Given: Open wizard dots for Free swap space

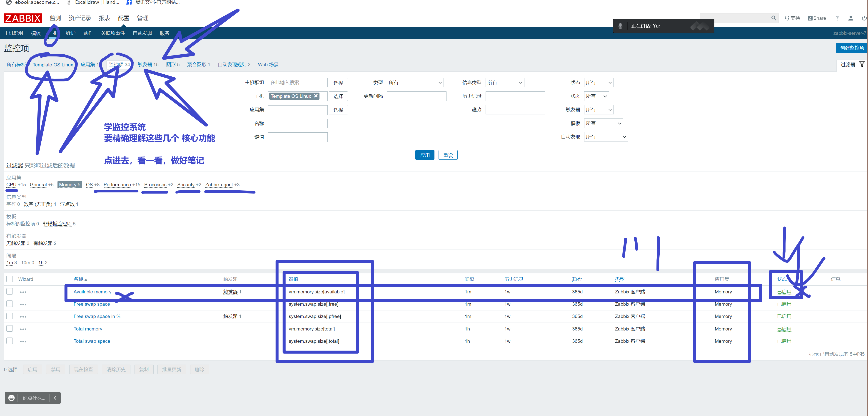Looking at the screenshot, I should point(23,305).
